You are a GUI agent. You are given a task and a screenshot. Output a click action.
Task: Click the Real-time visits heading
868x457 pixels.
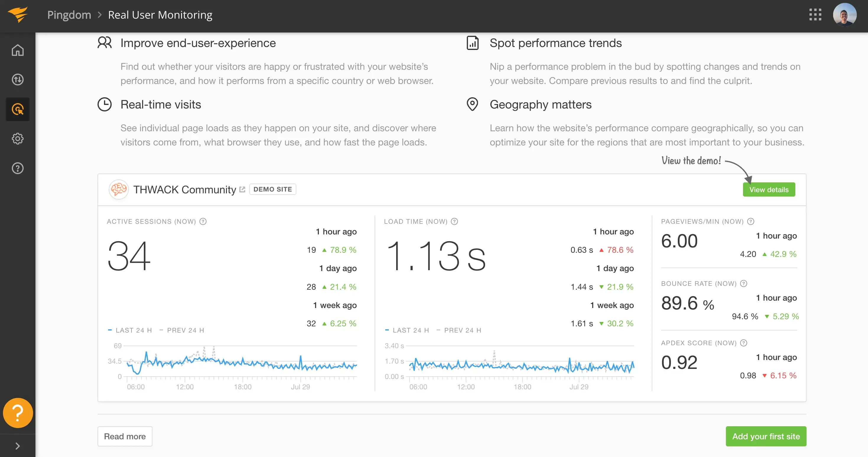click(161, 104)
